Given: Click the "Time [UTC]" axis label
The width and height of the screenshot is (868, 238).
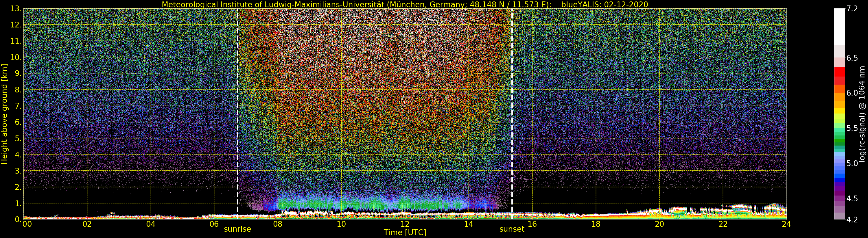Looking at the screenshot, I should 405,233.
